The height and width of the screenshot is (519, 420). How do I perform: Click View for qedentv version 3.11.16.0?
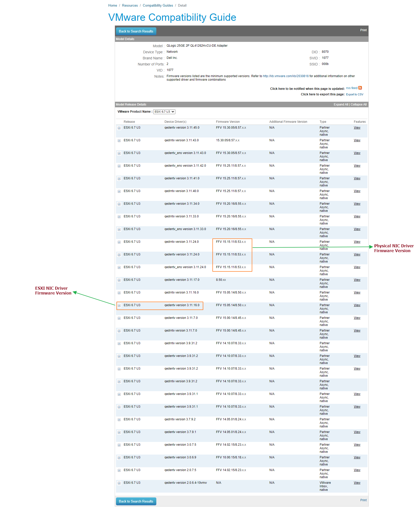[x=357, y=305]
